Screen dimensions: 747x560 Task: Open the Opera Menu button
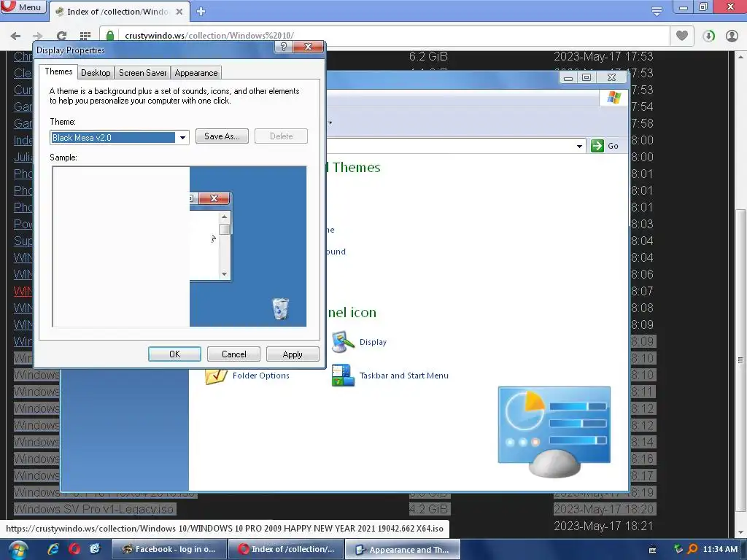point(23,7)
